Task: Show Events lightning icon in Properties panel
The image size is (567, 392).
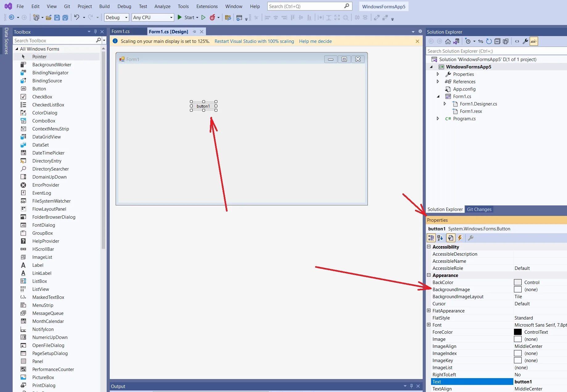Action: pos(460,238)
